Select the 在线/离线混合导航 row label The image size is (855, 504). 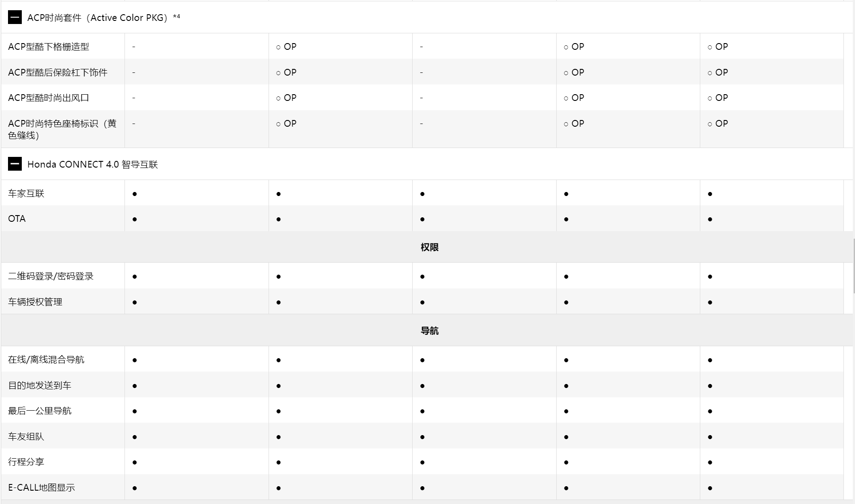46,360
